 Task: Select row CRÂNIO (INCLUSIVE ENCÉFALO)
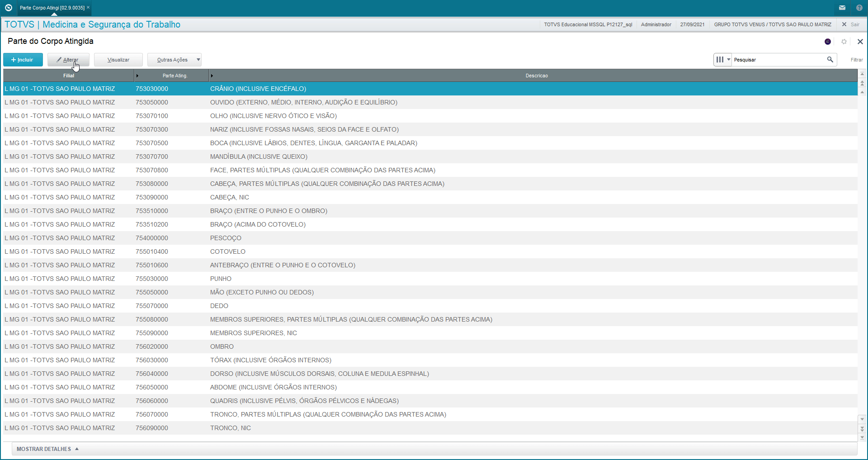tap(430, 89)
